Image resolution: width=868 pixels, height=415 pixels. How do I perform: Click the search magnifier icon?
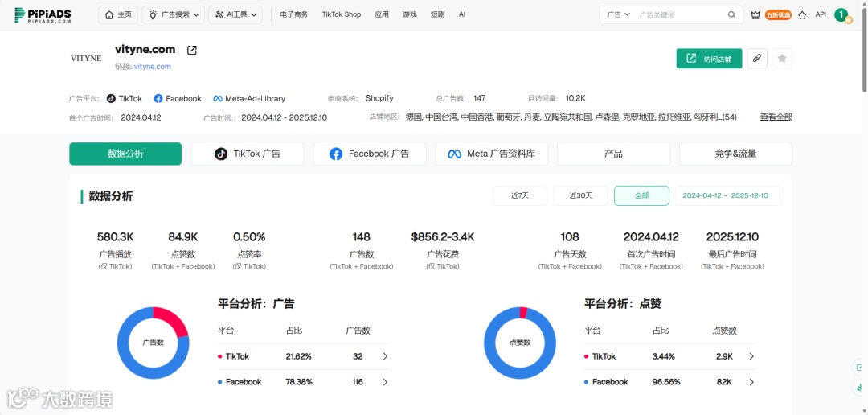point(732,15)
